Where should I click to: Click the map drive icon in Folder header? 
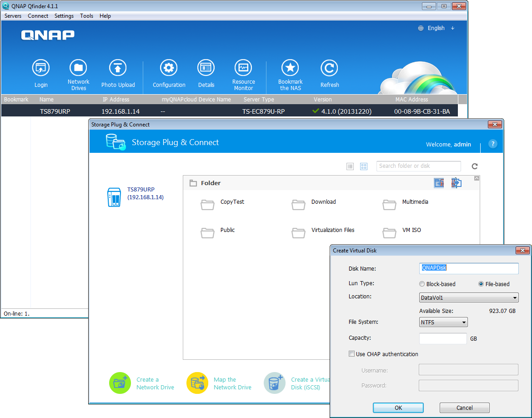click(x=457, y=183)
